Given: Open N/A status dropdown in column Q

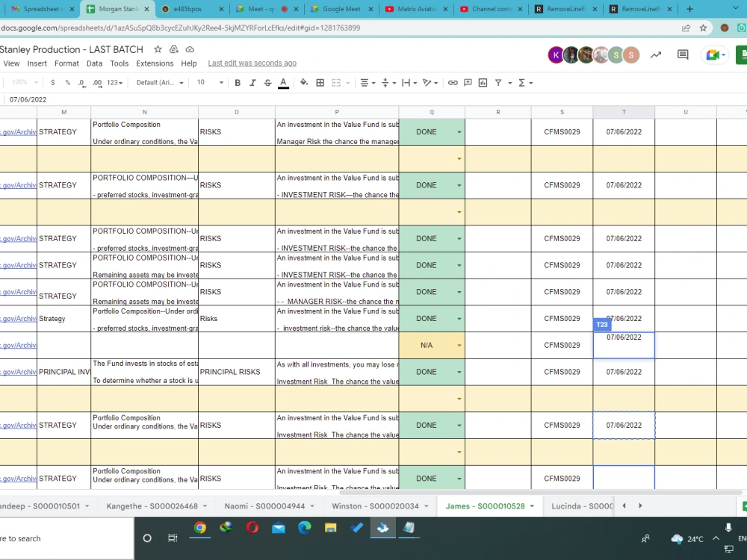Looking at the screenshot, I should pos(459,346).
